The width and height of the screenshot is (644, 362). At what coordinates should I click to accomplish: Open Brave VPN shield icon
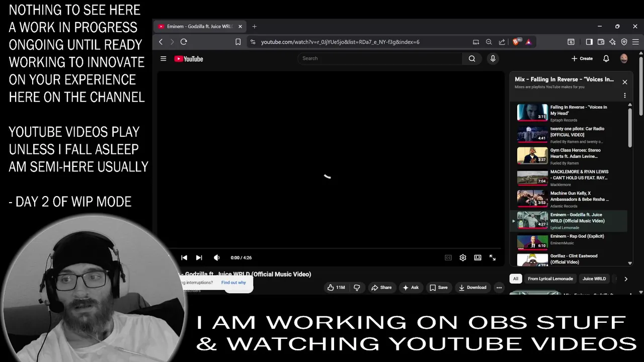pyautogui.click(x=624, y=42)
